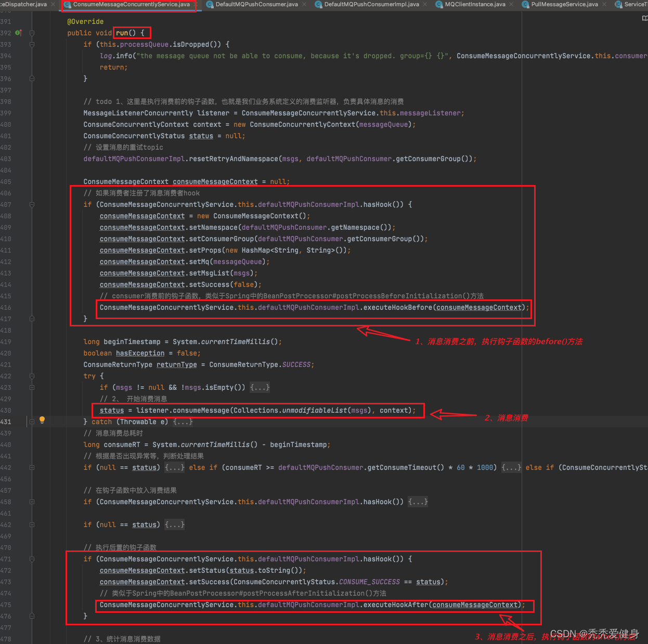Click the setMsgList(msgs) call
648x644 pixels.
pyautogui.click(x=222, y=273)
